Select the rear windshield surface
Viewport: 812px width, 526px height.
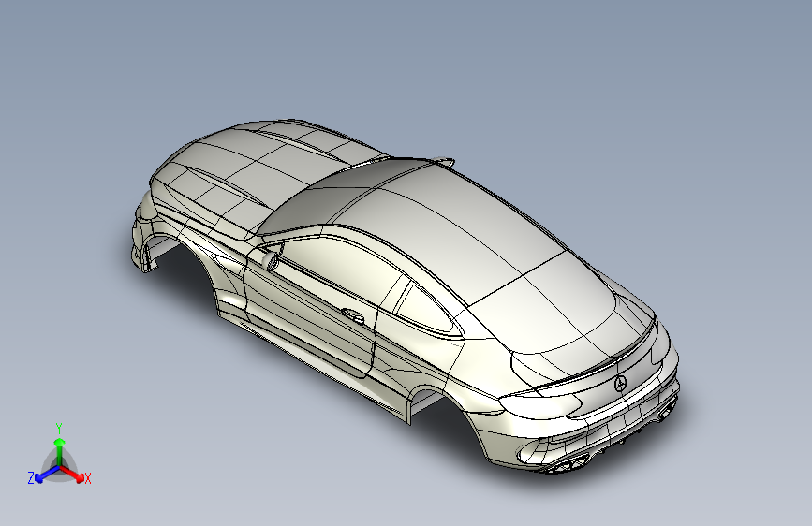(544, 300)
